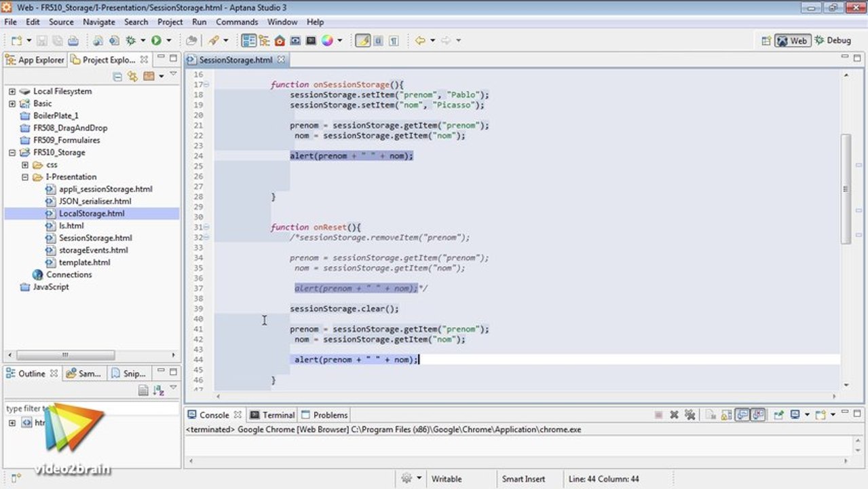Screen dimensions: 868x489
Task: Toggle Block Selection Mode button
Action: click(379, 41)
